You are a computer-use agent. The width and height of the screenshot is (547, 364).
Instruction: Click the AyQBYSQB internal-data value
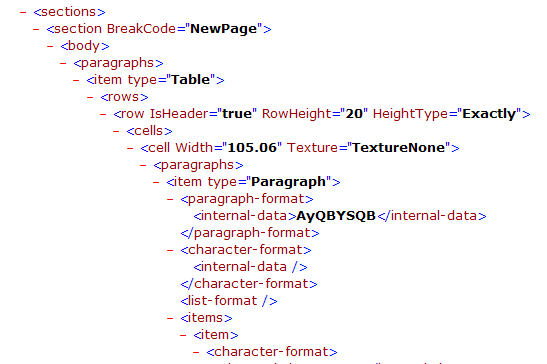click(x=336, y=216)
